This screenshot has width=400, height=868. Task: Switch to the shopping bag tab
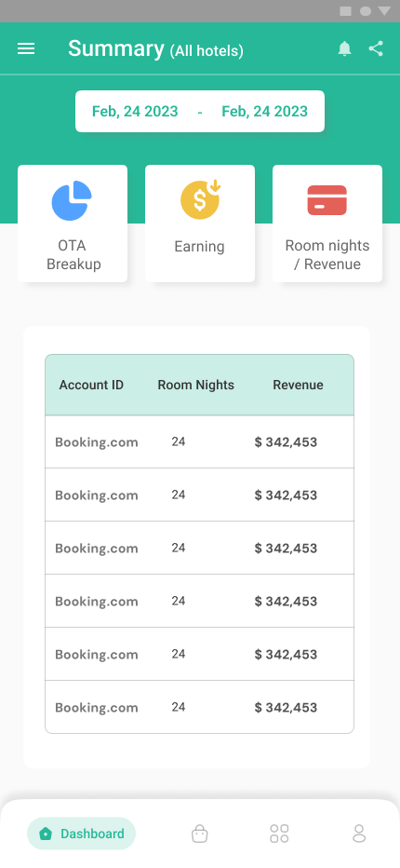coord(200,834)
